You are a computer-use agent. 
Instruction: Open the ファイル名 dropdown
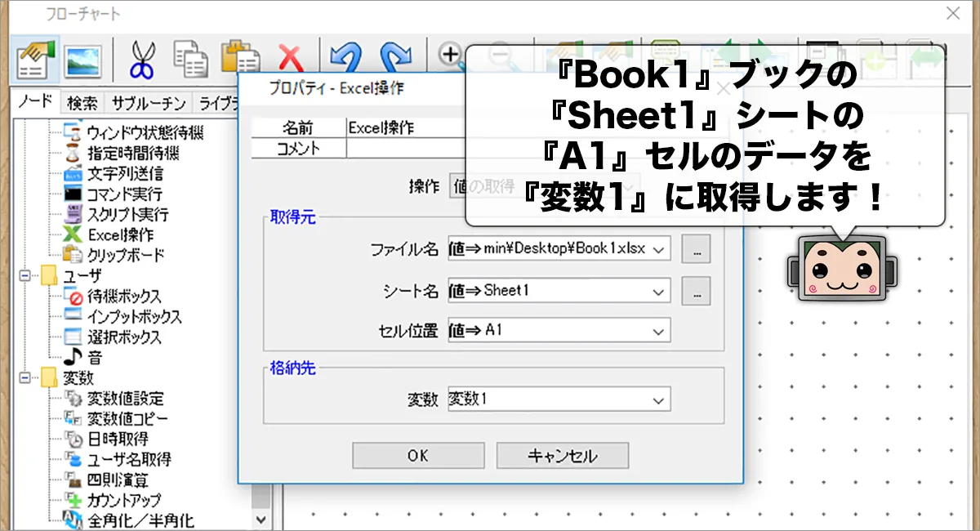(x=660, y=248)
